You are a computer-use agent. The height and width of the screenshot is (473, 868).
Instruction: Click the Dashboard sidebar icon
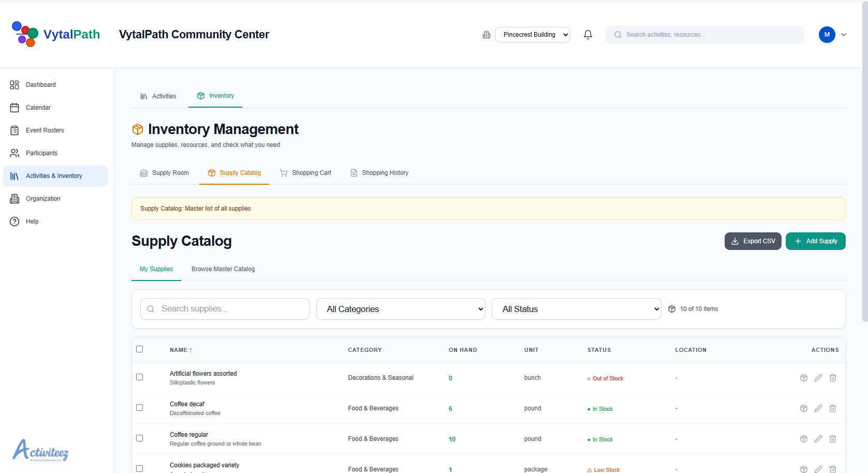[x=14, y=84]
